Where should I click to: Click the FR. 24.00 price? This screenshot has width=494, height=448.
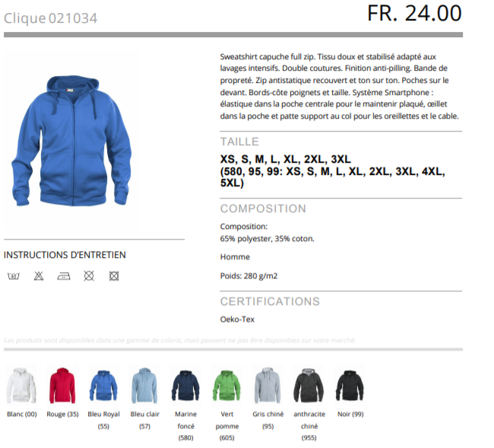(x=414, y=14)
